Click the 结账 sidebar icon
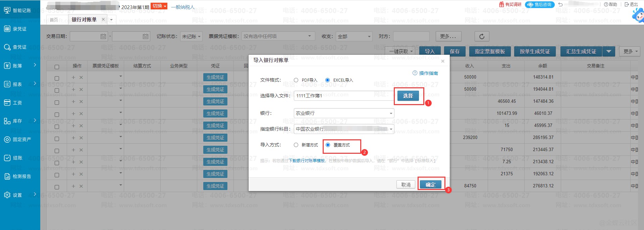 tap(7, 158)
